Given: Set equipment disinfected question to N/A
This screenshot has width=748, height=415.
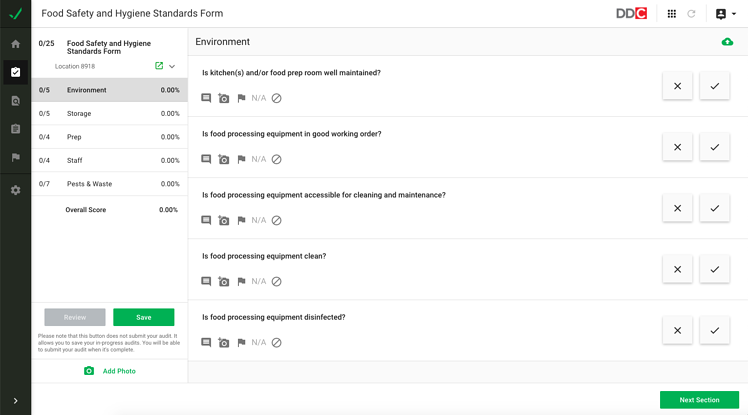Looking at the screenshot, I should pos(259,342).
